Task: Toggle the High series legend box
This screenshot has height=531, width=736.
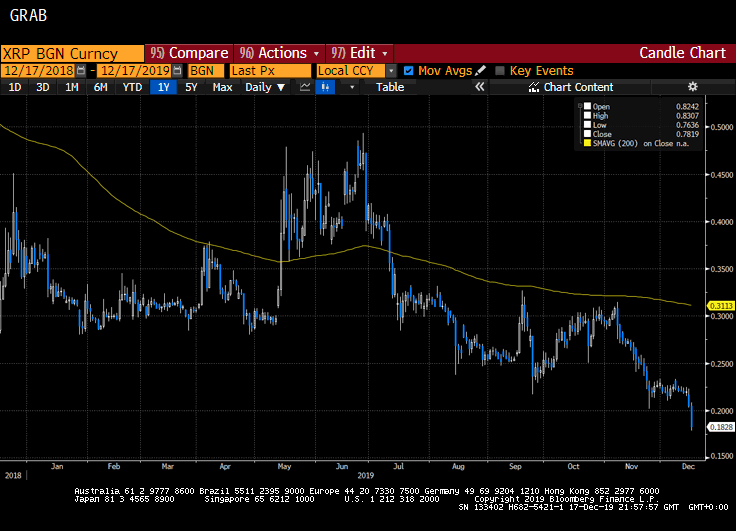Action: (x=587, y=115)
